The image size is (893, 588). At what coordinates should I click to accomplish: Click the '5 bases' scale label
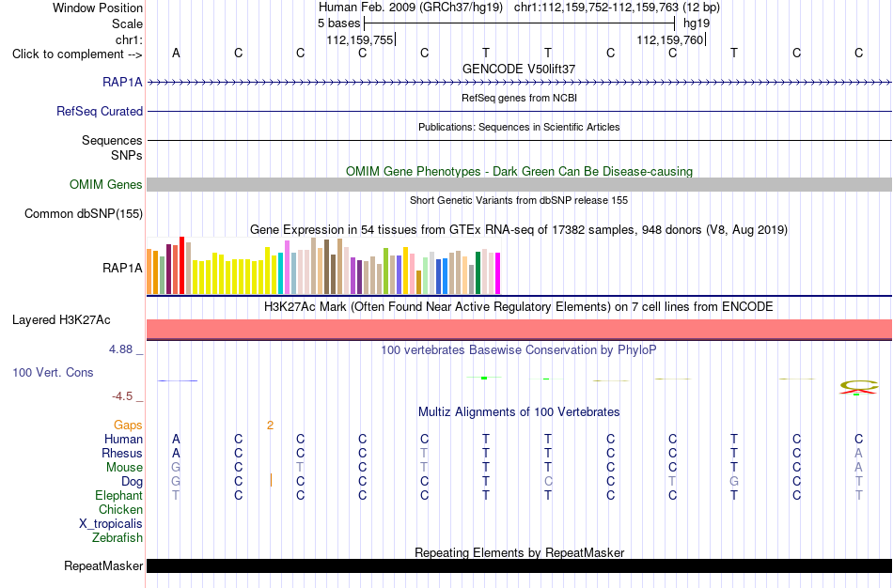pos(338,23)
